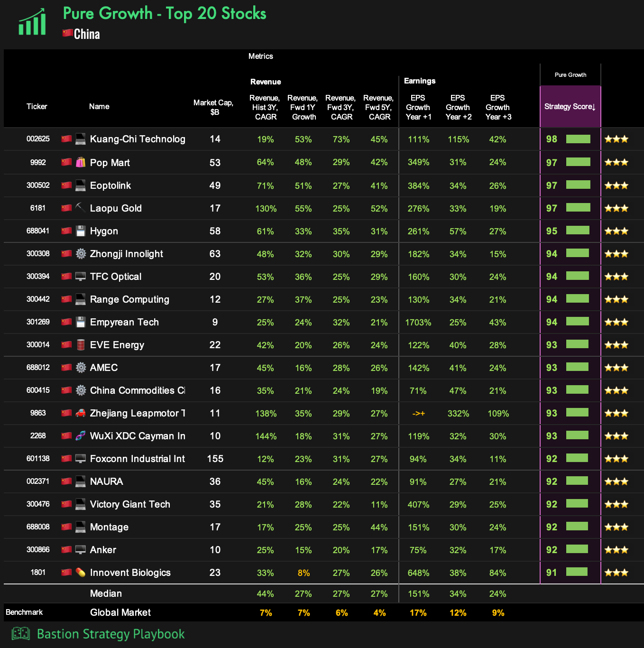
Task: Click the pill icon beside Innovent Biologics
Action: 81,572
